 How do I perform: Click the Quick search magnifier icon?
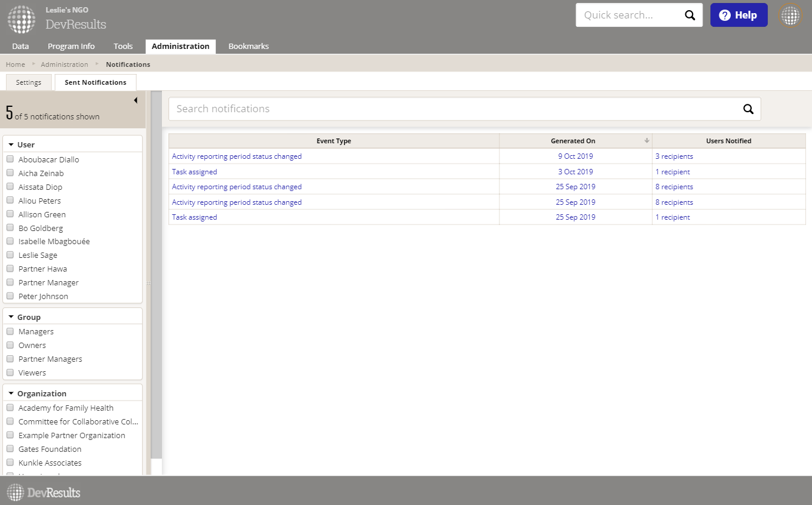point(690,16)
